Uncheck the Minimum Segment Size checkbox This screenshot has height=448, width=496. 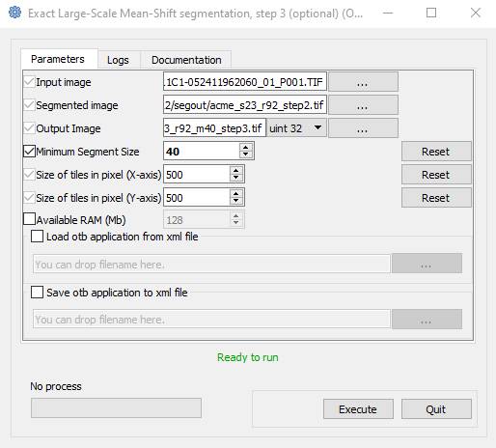(x=30, y=152)
